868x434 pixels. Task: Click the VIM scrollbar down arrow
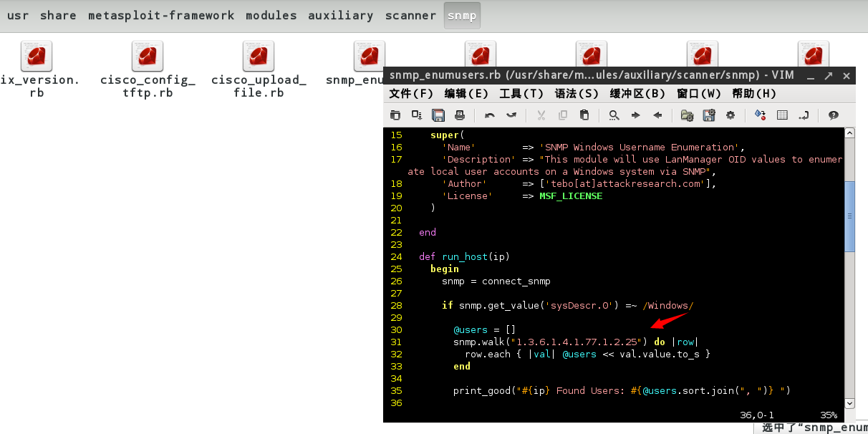click(849, 403)
